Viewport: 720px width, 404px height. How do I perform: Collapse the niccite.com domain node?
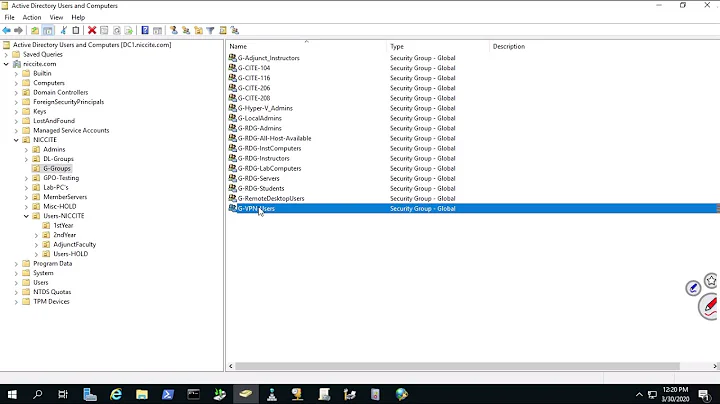(x=6, y=64)
